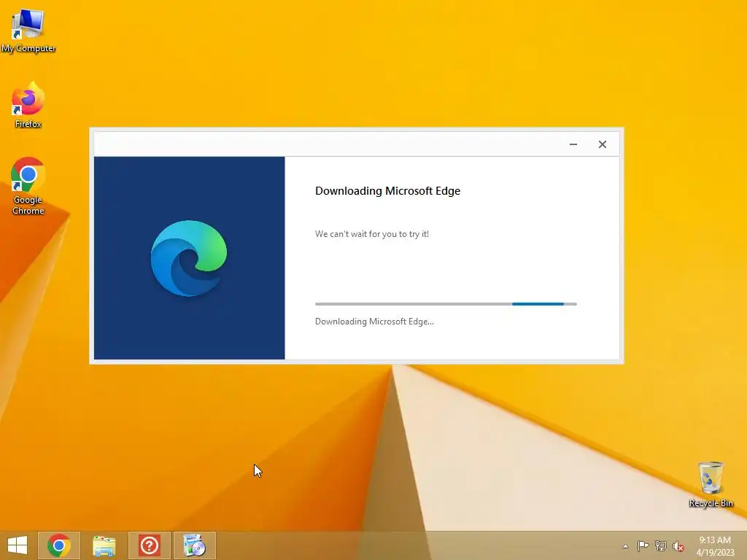Show hidden system tray icons
This screenshot has width=747, height=560.
coord(625,546)
